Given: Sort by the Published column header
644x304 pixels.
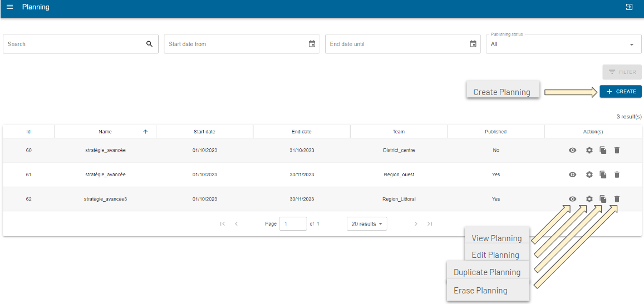Looking at the screenshot, I should pyautogui.click(x=496, y=132).
